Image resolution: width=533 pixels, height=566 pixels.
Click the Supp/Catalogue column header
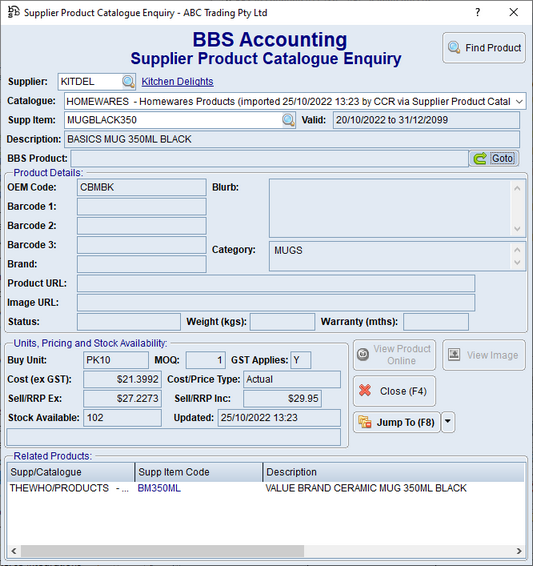(x=71, y=472)
